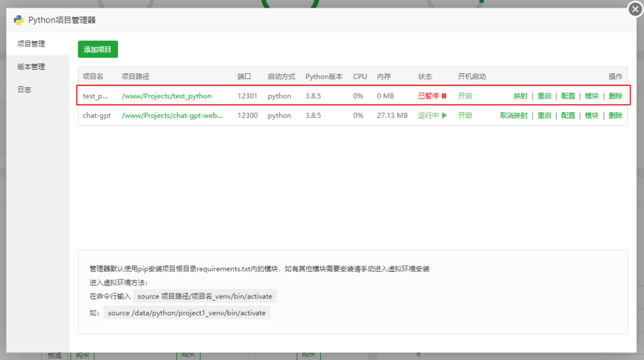Toggle 开启 auto-start for chat-gpt project
The image size is (644, 360).
pos(465,116)
